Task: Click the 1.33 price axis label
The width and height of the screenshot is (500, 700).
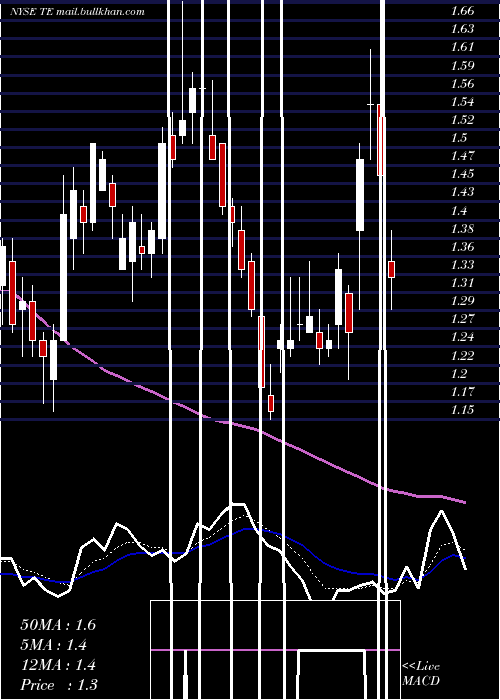Action: 462,264
